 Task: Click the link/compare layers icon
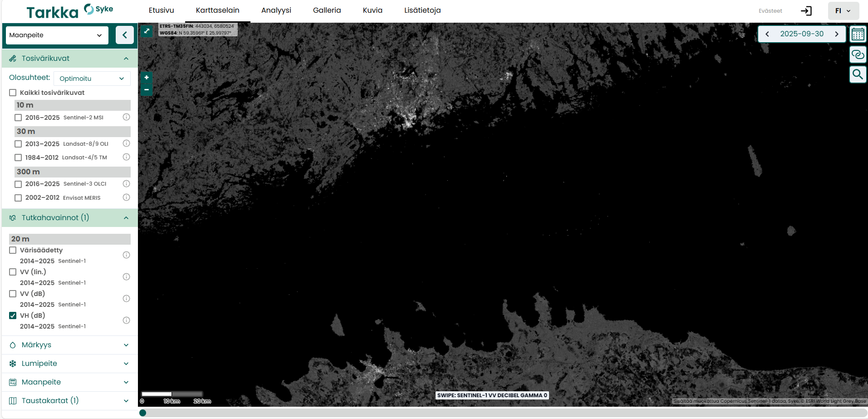pyautogui.click(x=858, y=54)
